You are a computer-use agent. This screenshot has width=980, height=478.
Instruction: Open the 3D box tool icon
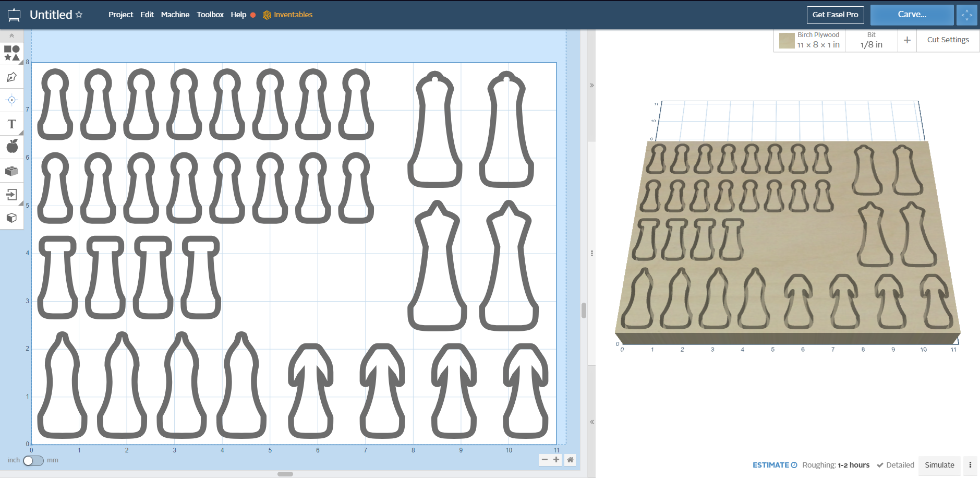pos(11,218)
